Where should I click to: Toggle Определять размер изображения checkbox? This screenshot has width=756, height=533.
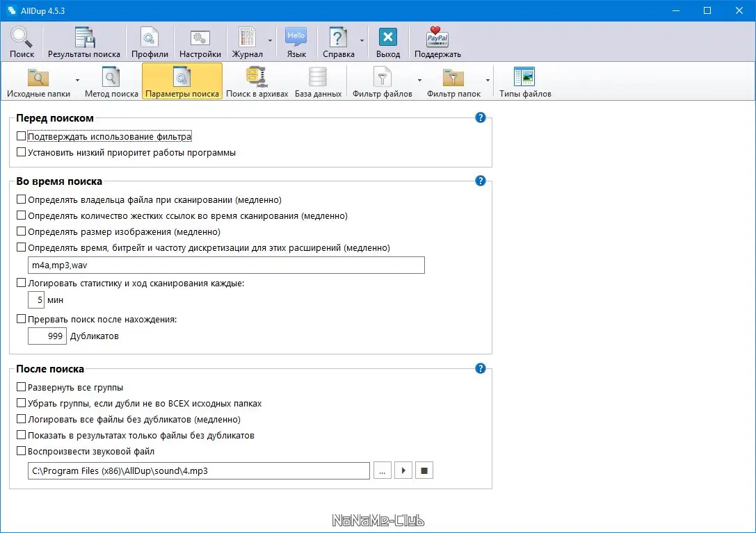22,231
